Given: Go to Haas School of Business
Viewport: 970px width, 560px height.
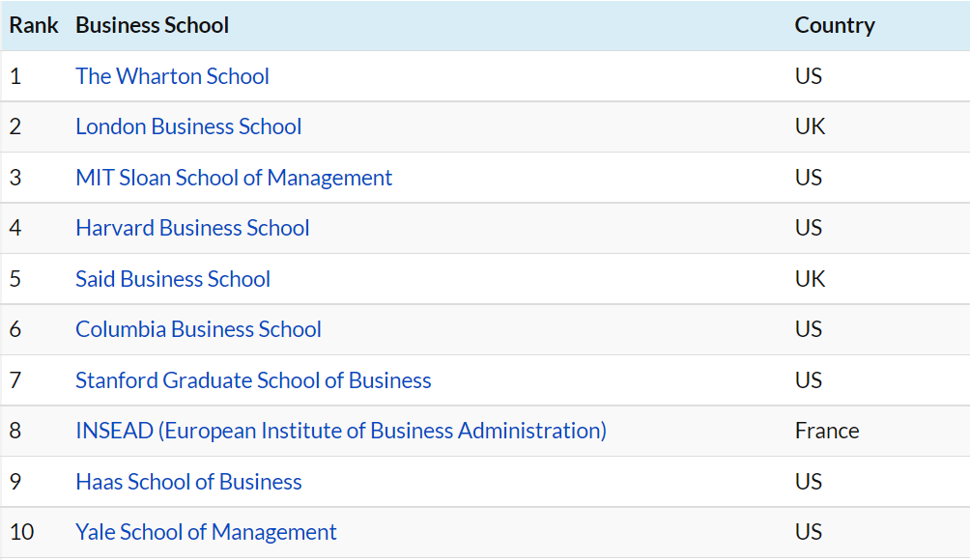Looking at the screenshot, I should (x=188, y=482).
